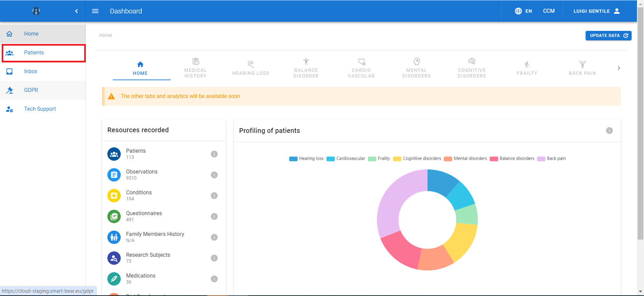
Task: Select the HOME tab in dashboard
Action: (140, 68)
